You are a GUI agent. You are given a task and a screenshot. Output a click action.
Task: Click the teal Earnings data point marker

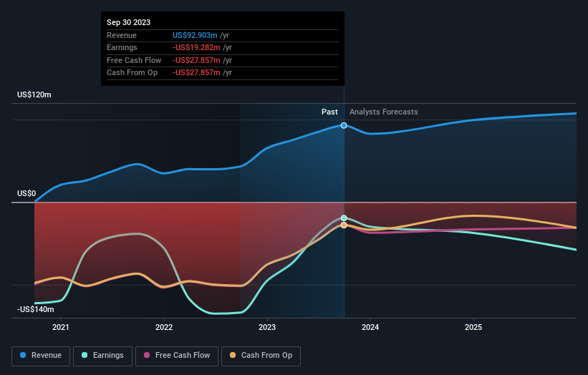pyautogui.click(x=344, y=218)
